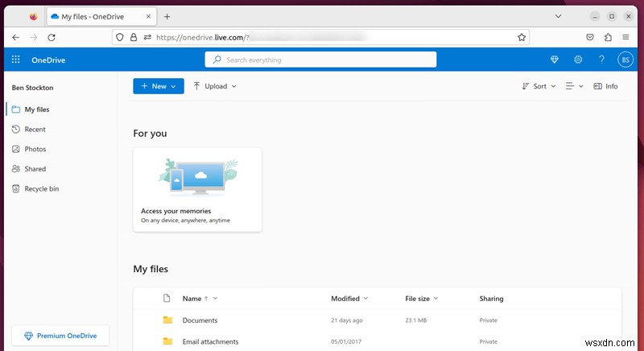The height and width of the screenshot is (351, 644).
Task: Open the view layout switcher dropdown
Action: [574, 86]
